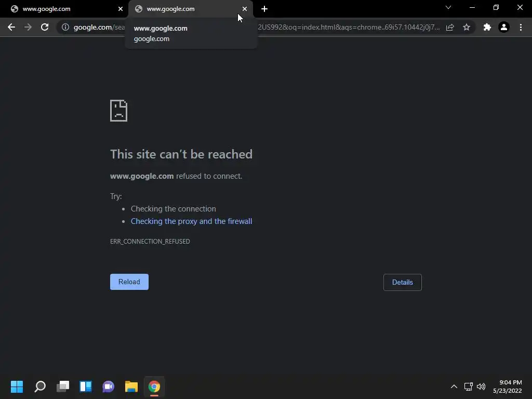Screen dimensions: 532x399
Task: Open the Chrome profile avatar
Action: pos(504,27)
